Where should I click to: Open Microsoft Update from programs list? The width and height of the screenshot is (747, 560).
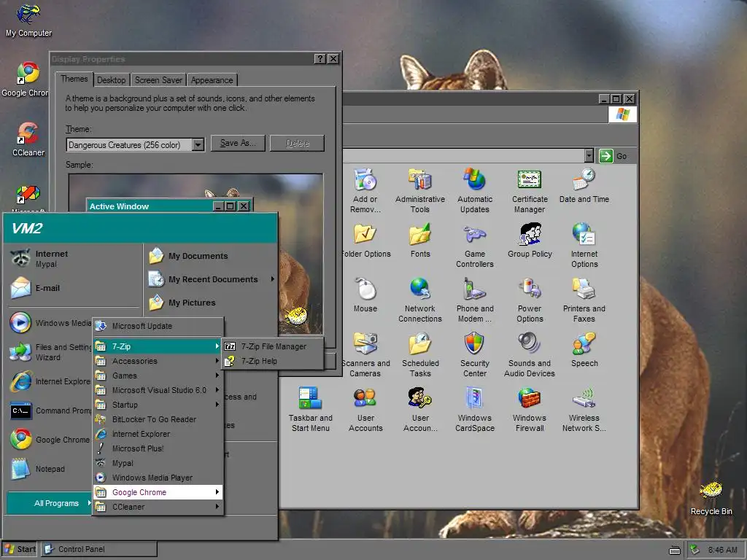pyautogui.click(x=158, y=326)
